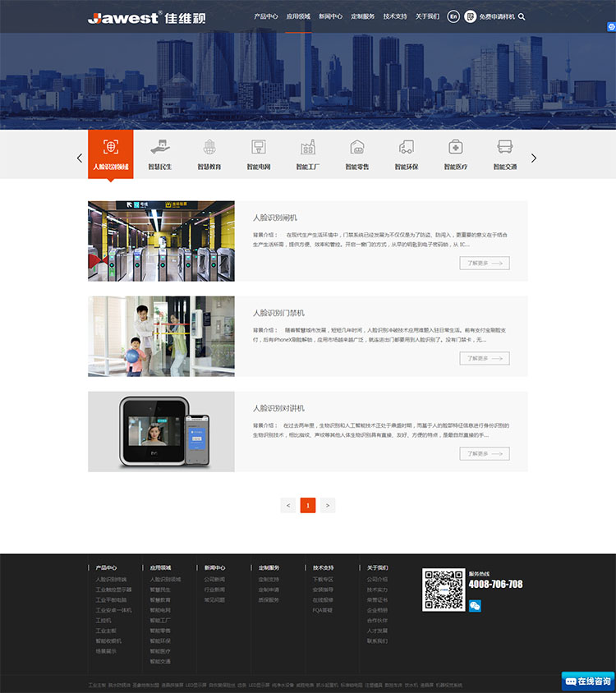Open the 在线咨询 chat button
The height and width of the screenshot is (693, 616).
[x=588, y=682]
